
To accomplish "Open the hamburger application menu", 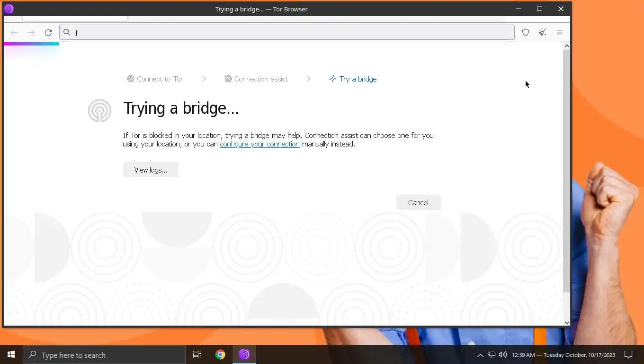I will [560, 32].
